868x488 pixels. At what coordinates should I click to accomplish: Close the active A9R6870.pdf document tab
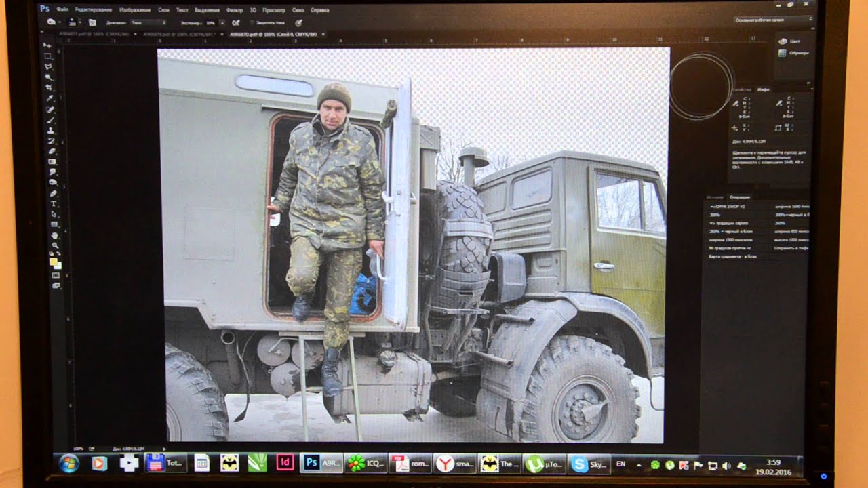(323, 34)
